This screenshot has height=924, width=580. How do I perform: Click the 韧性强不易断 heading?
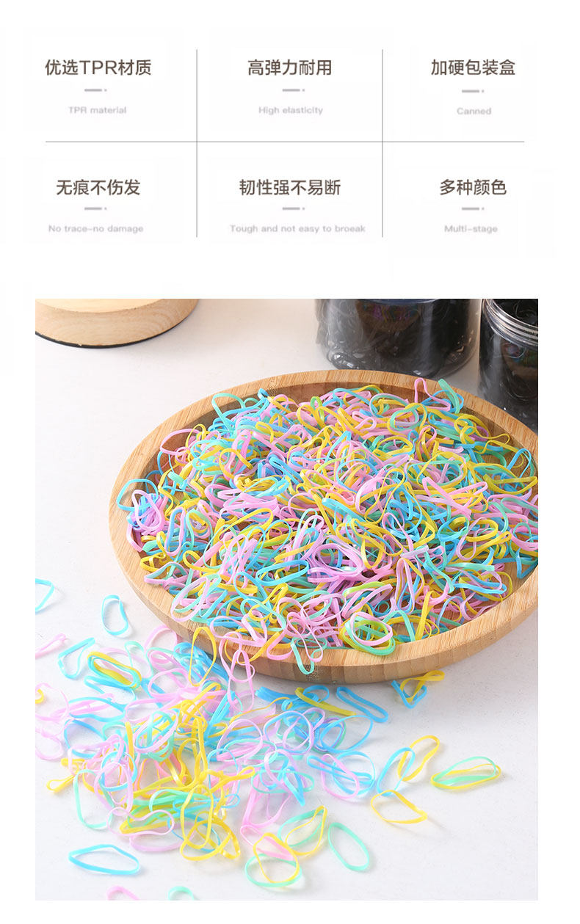pyautogui.click(x=290, y=188)
